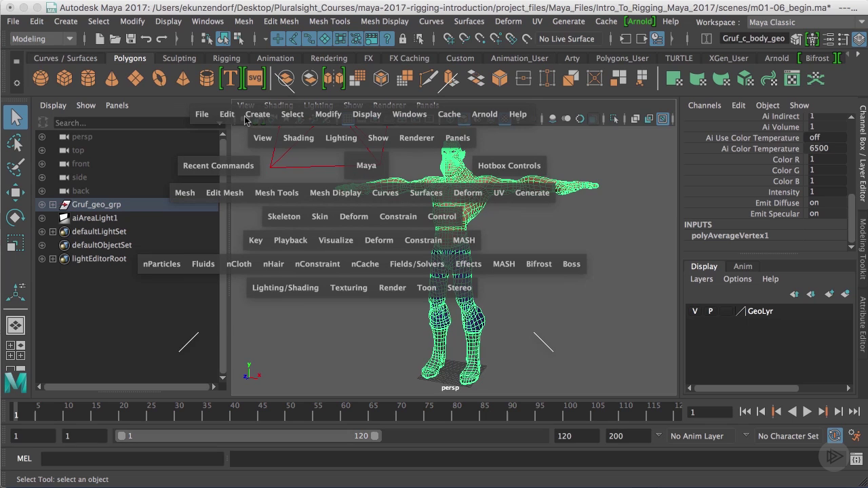
Task: Expand the Gruf_geo_grp outliner node
Action: pyautogui.click(x=53, y=204)
